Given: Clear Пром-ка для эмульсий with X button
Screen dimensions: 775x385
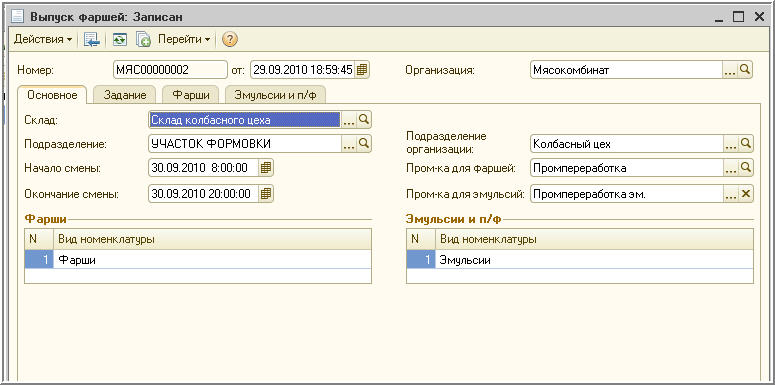Looking at the screenshot, I should 745,194.
